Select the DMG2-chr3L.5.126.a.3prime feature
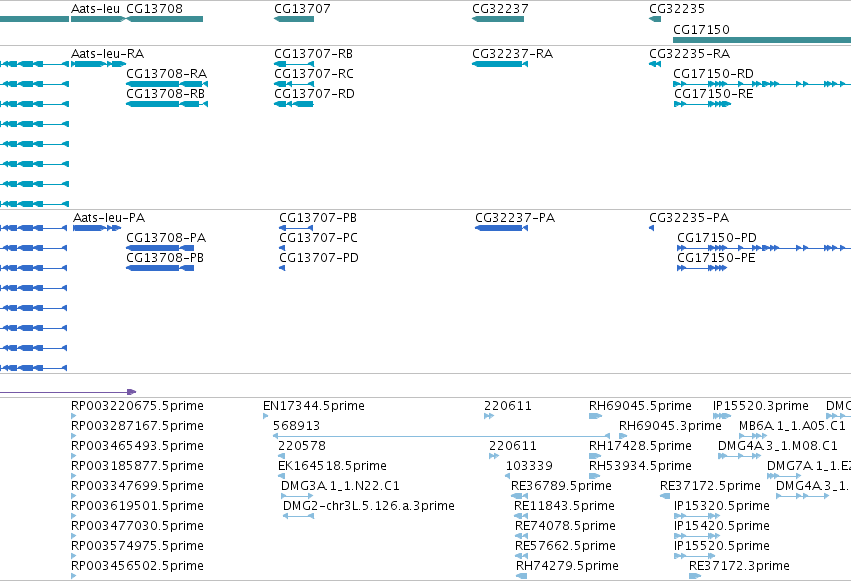The image size is (851, 581). 299,516
